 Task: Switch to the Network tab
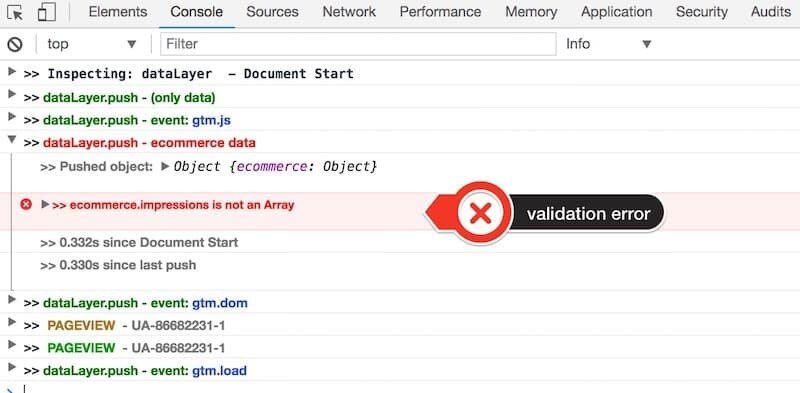[x=349, y=12]
